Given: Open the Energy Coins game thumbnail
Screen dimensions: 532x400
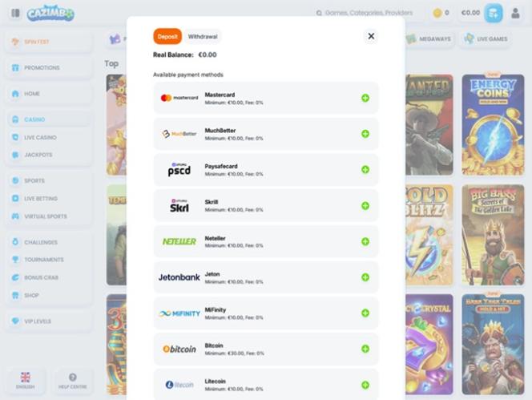Looking at the screenshot, I should point(493,124).
